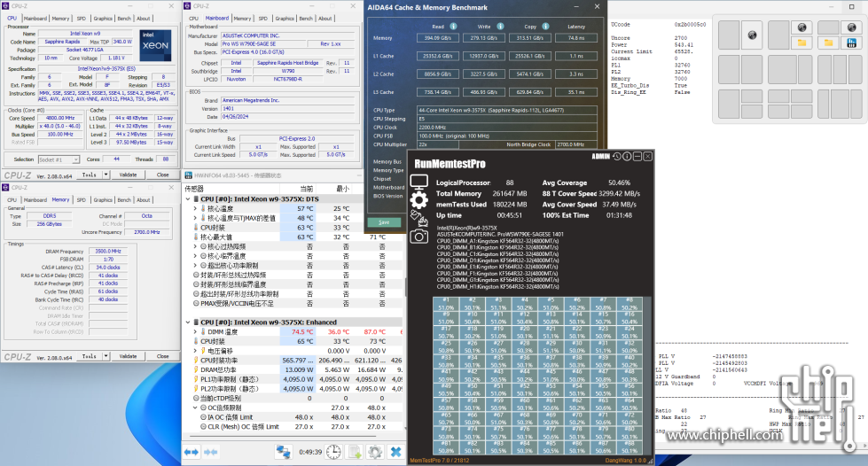Select blue chart app icon in snap layout
This screenshot has width=868, height=466.
851,43
